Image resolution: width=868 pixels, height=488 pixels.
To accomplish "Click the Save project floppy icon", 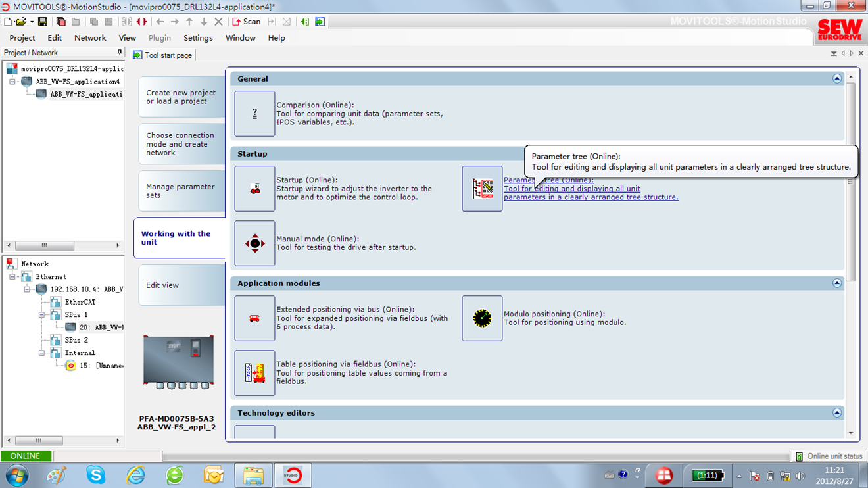I will pos(42,22).
